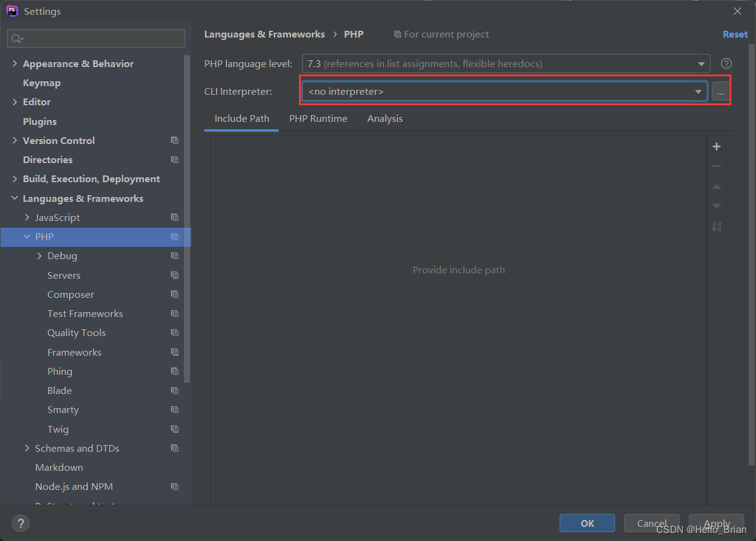This screenshot has height=541, width=756.
Task: Select Keymap settings
Action: (41, 82)
